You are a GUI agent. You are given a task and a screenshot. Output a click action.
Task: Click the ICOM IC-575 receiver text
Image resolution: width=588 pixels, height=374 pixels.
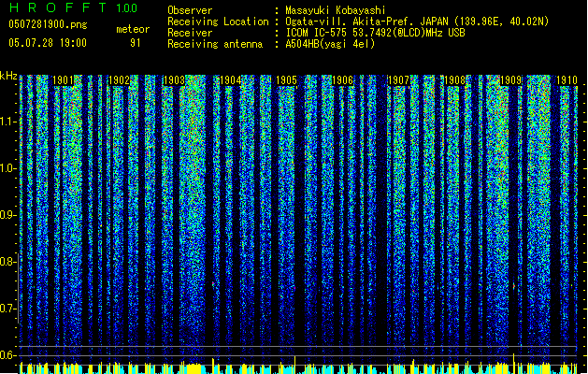[x=375, y=33]
